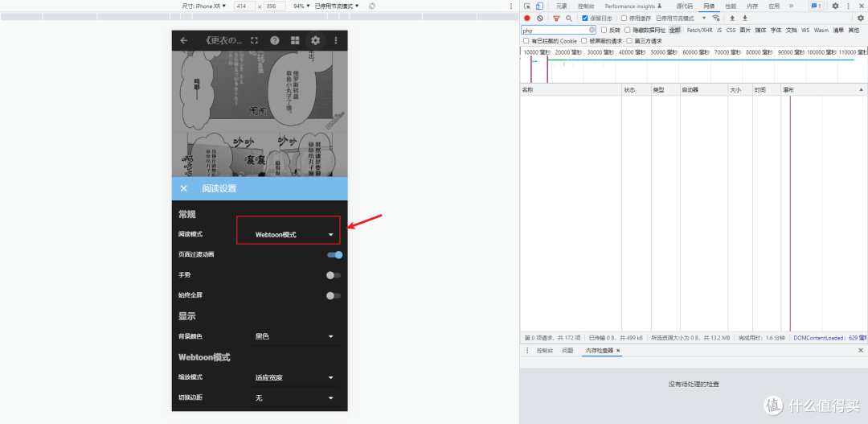
Task: Enable the 手势 switch
Action: click(334, 275)
